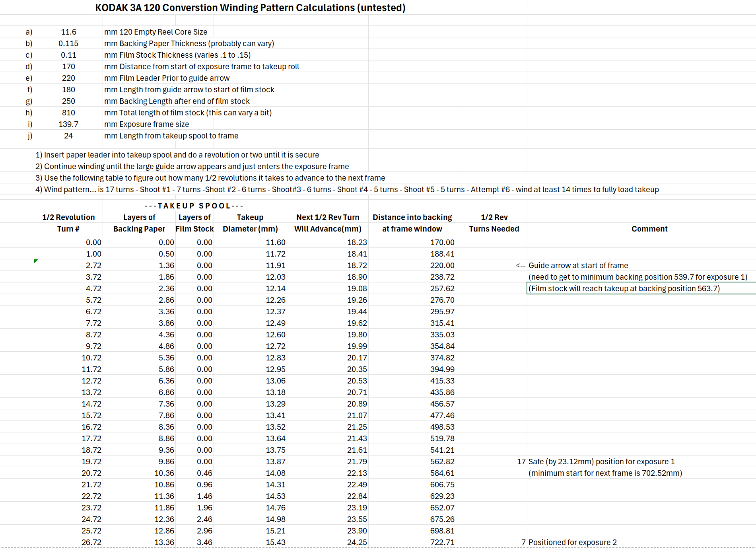Click the 24.25 advance cell
The image size is (756, 549).
(357, 542)
